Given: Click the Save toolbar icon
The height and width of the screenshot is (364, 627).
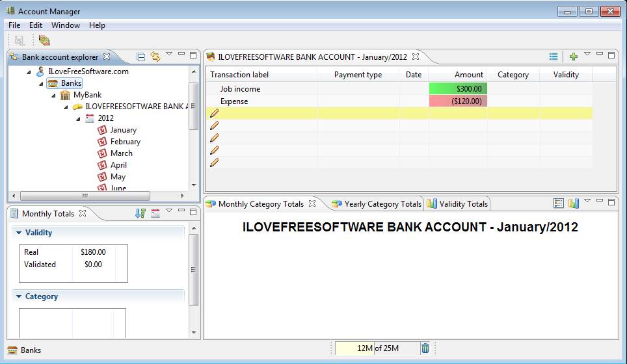Looking at the screenshot, I should tap(19, 40).
